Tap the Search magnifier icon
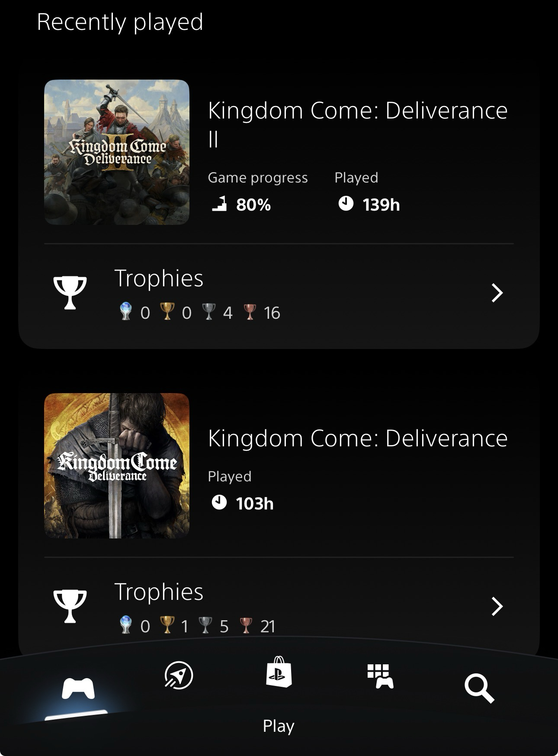 (x=479, y=689)
